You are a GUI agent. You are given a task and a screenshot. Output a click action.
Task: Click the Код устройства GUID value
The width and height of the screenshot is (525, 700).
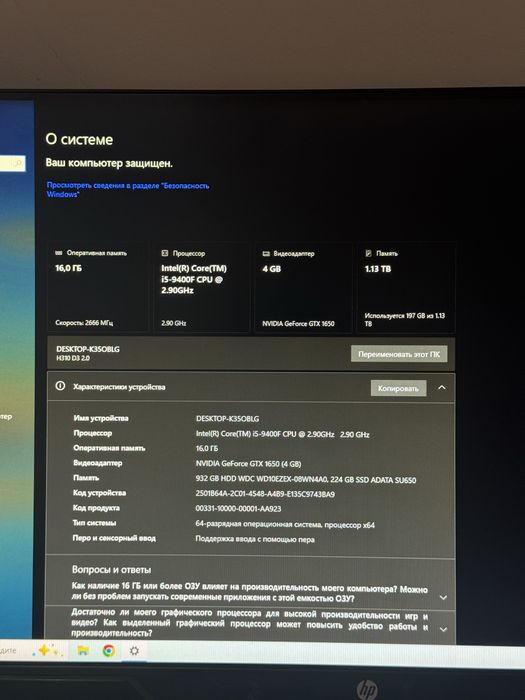[265, 494]
